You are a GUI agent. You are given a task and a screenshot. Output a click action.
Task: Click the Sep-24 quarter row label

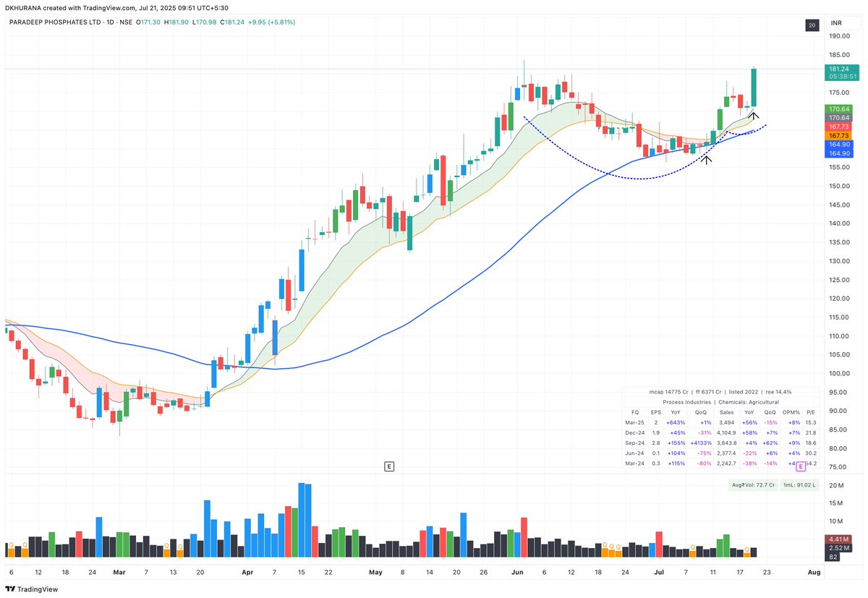(x=634, y=443)
